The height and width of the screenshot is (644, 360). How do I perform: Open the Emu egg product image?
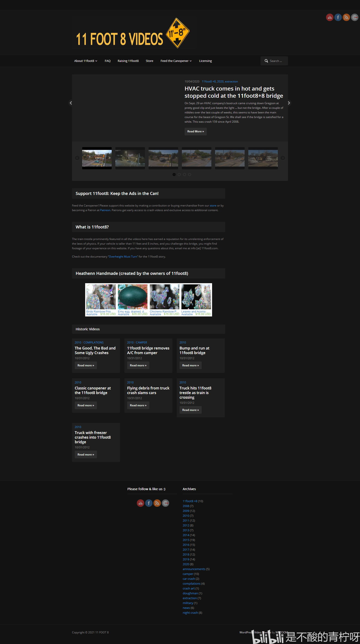click(133, 297)
